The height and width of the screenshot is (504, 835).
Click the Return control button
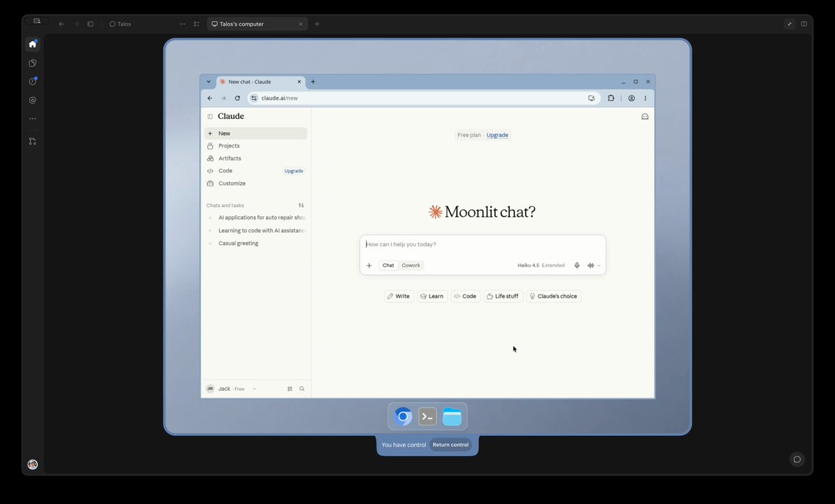point(450,445)
